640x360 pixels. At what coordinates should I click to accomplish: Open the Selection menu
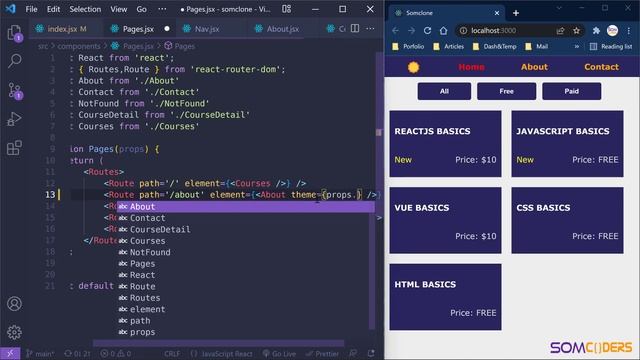(x=85, y=9)
